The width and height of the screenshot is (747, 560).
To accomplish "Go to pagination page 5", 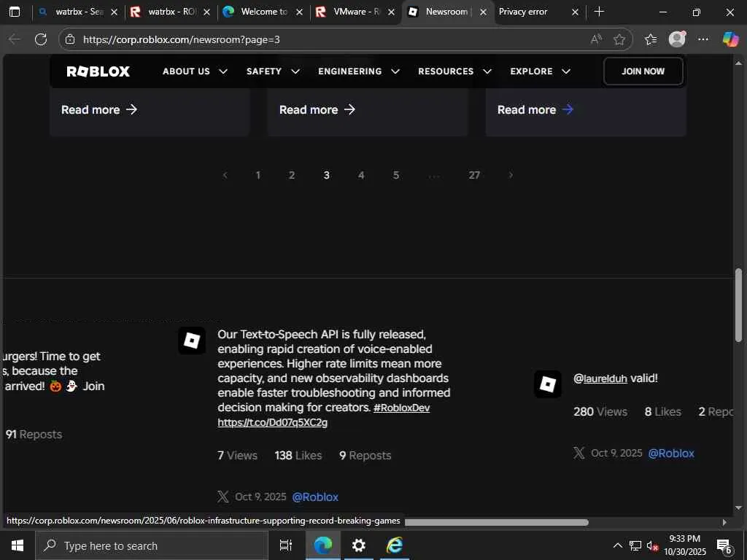I will click(396, 175).
